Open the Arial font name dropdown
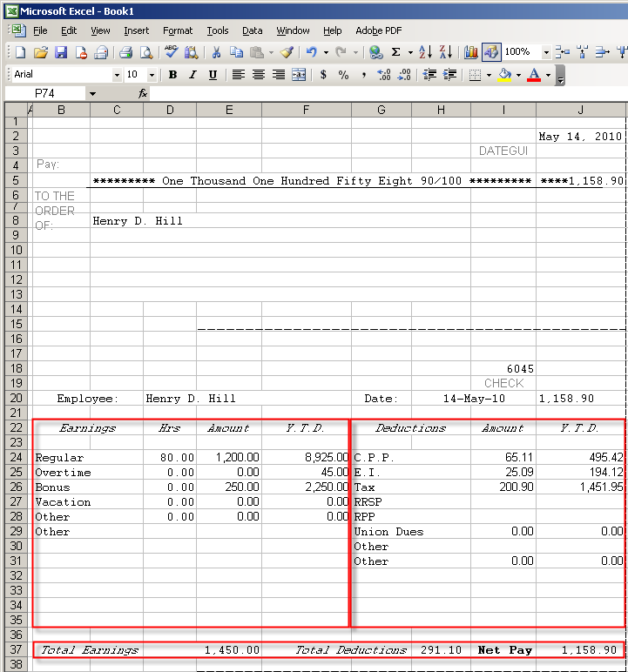 117,75
